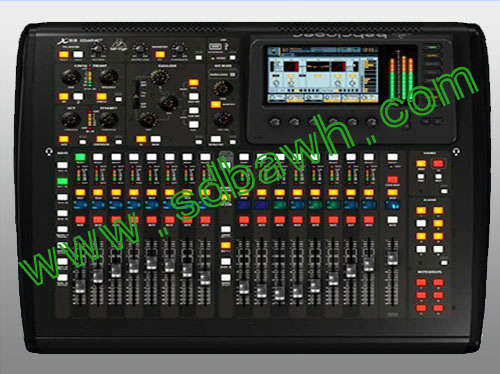Mute the first input channel with its red button

pos(80,220)
